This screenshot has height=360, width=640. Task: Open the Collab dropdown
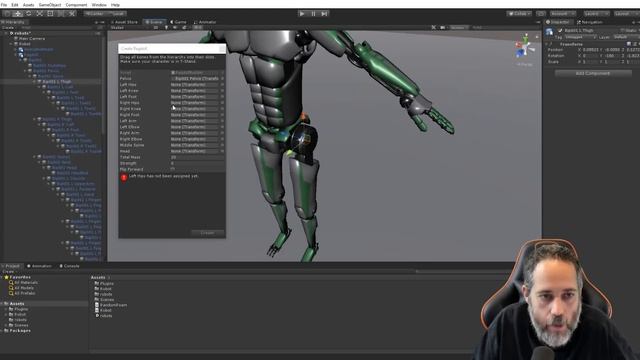520,13
